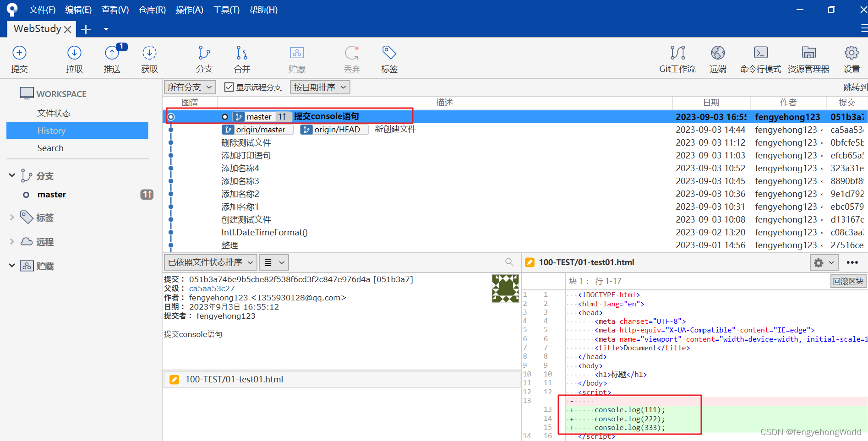Image resolution: width=868 pixels, height=441 pixels.
Task: Click the Discard (丢弃) toolbar icon
Action: 352,53
